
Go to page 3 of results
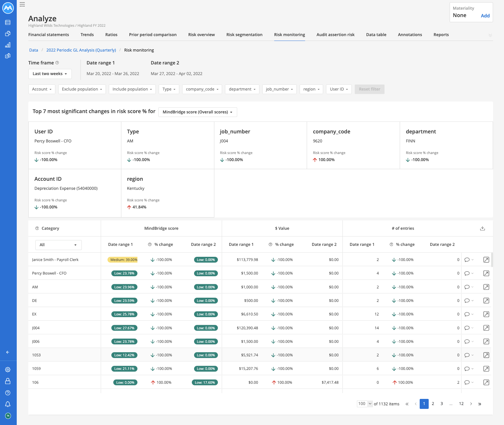click(442, 404)
